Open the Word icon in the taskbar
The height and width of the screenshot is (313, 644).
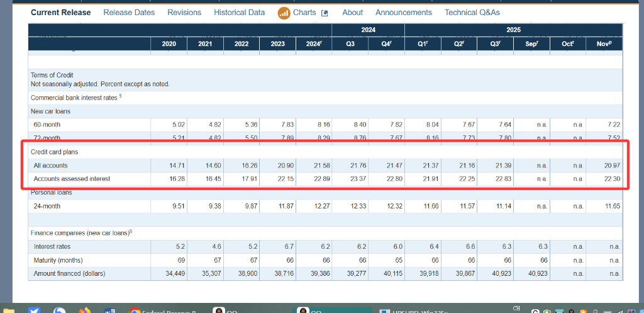109,310
